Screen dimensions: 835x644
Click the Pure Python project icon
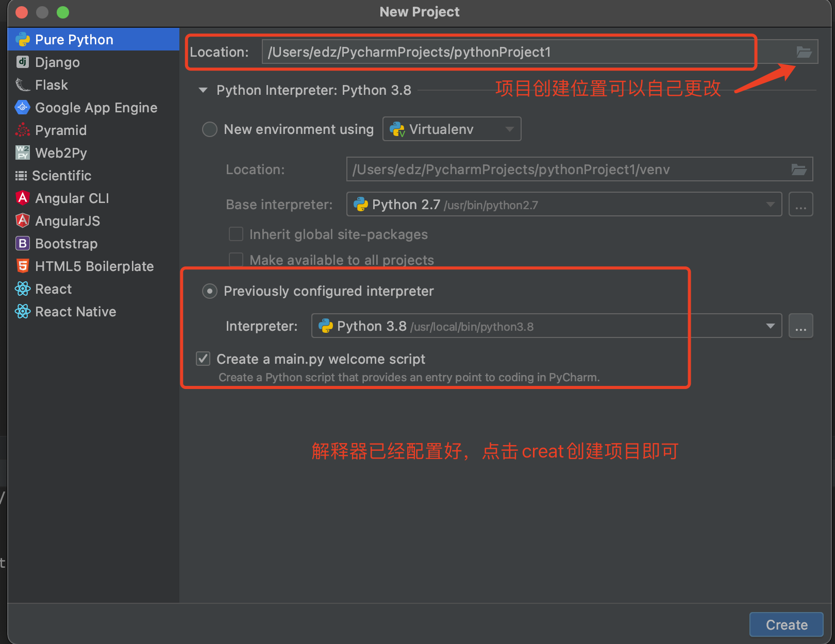(x=23, y=40)
